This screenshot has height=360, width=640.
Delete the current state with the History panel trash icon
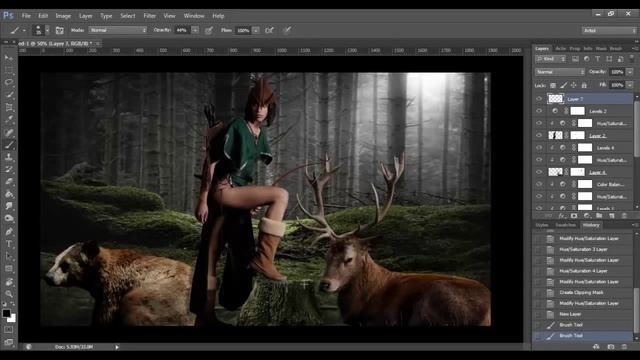coord(624,347)
